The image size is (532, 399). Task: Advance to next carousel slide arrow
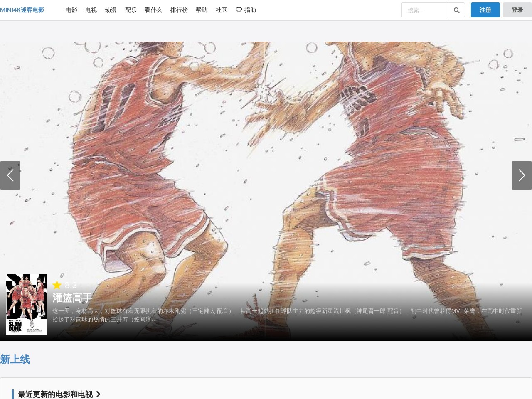522,175
